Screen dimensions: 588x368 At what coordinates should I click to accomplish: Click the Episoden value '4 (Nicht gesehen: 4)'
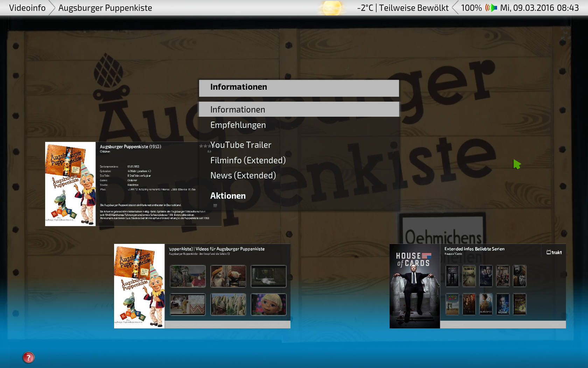[x=139, y=171]
